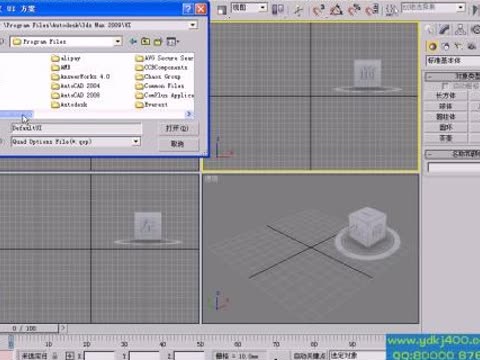Select the AutoCAD 2004 folder
The image size is (480, 360).
(x=76, y=86)
